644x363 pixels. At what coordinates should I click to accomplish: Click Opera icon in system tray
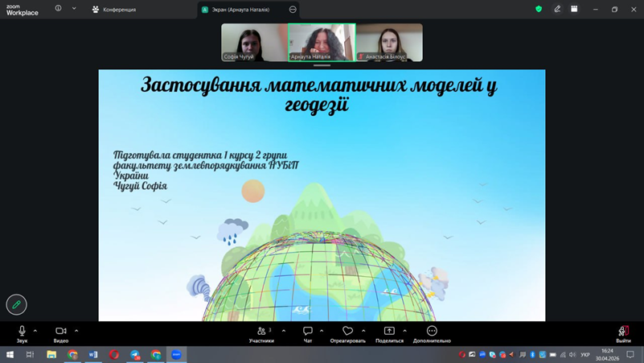[462, 354]
